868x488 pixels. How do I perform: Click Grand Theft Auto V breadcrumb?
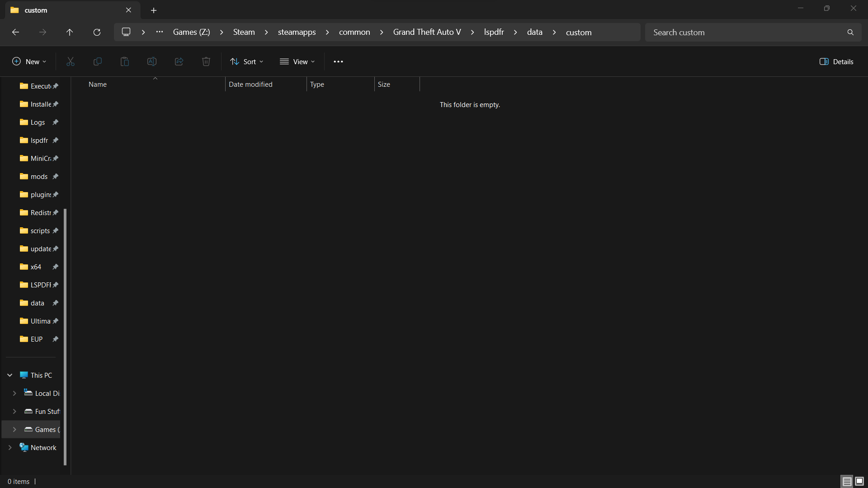pyautogui.click(x=427, y=32)
